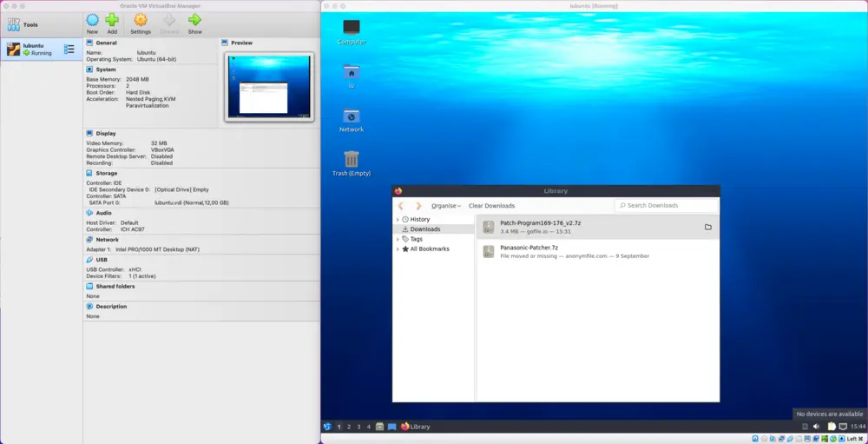Switch to virtual desktop 3
The height and width of the screenshot is (444, 868).
(358, 427)
